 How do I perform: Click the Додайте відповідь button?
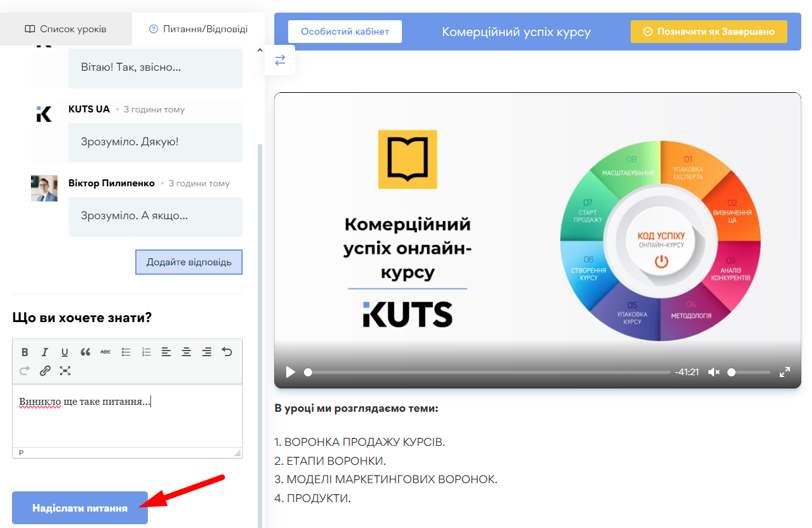[189, 262]
